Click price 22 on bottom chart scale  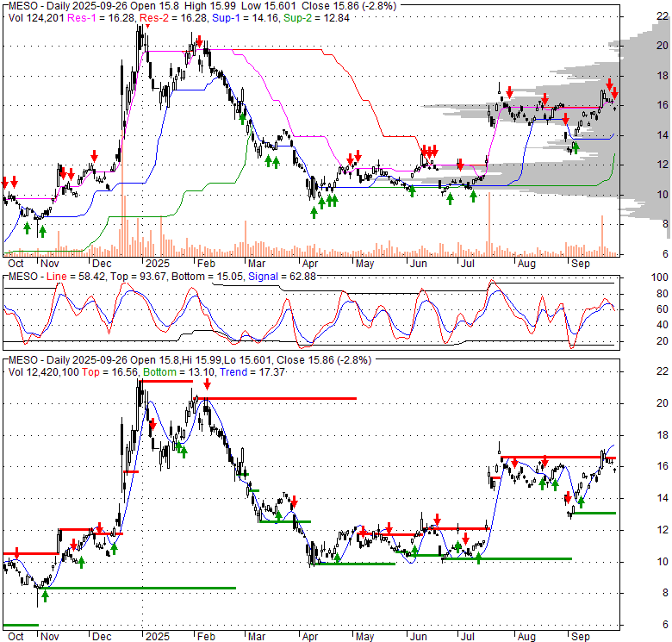(x=663, y=371)
